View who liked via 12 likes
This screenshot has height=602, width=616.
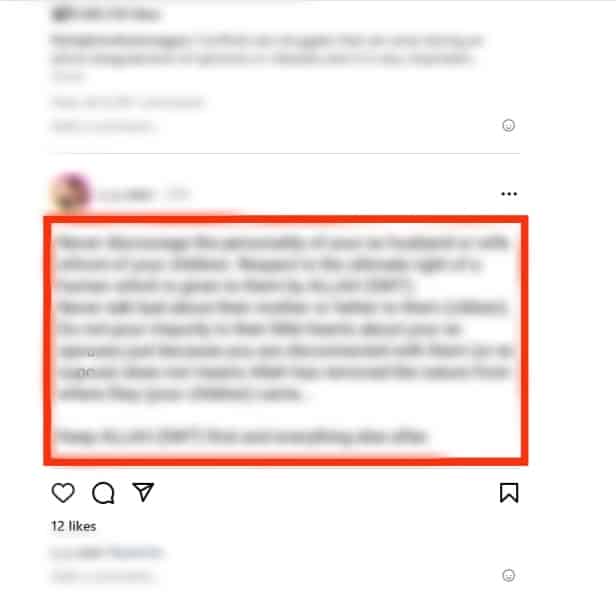73,526
